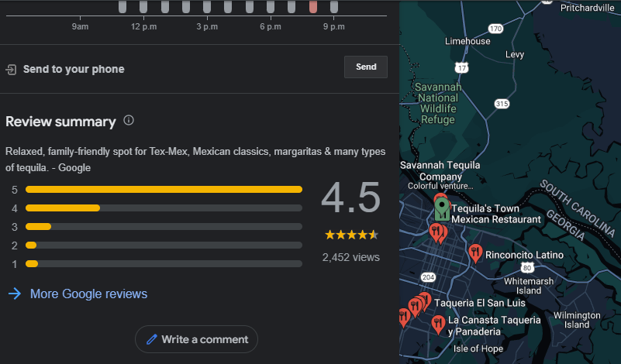Click the US 17 highway shield

(x=461, y=67)
